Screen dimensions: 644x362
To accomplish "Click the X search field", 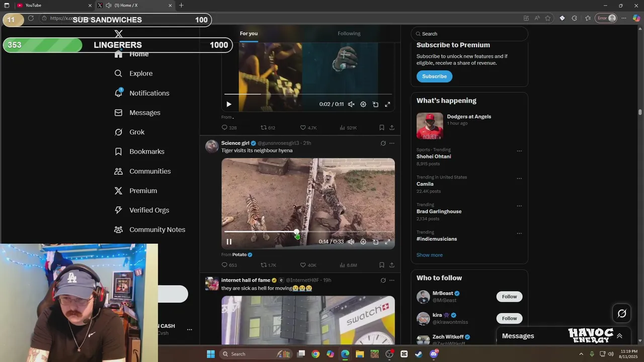I will (x=469, y=34).
